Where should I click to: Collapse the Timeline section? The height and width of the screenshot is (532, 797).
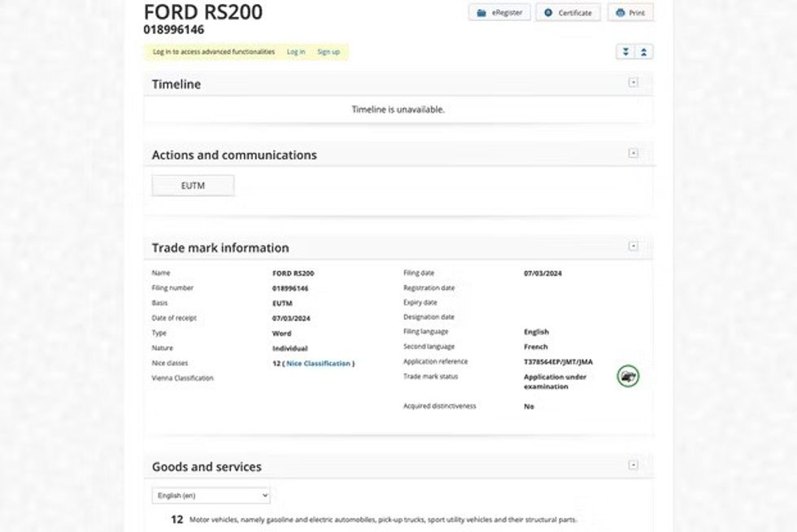[634, 83]
